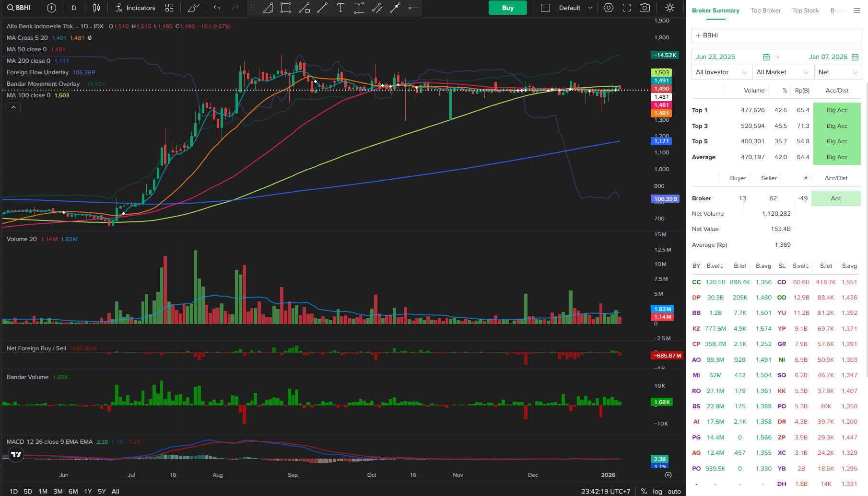Screen dimensions: 868x496
Task: Toggle percent scale on the price axis
Action: [x=644, y=491]
